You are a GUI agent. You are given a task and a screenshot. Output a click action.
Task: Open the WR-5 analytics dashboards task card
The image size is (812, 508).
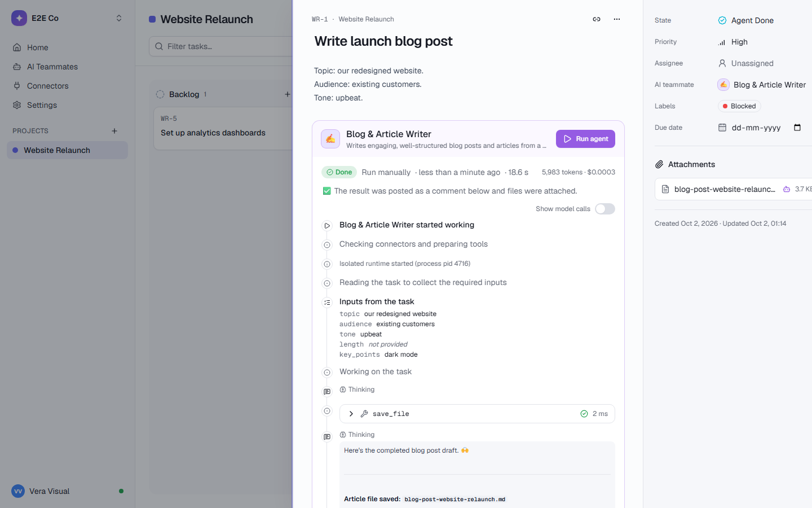click(x=223, y=128)
